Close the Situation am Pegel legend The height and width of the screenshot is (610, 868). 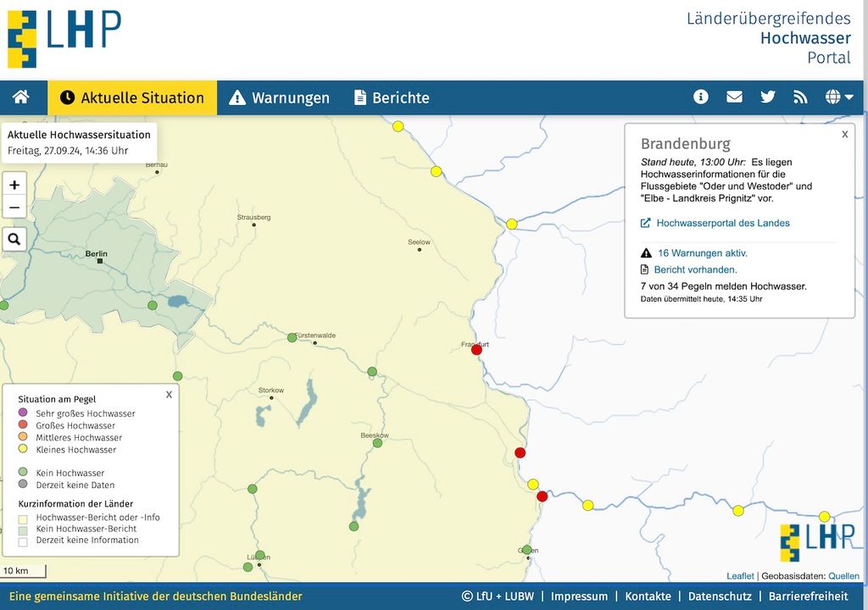(x=169, y=394)
